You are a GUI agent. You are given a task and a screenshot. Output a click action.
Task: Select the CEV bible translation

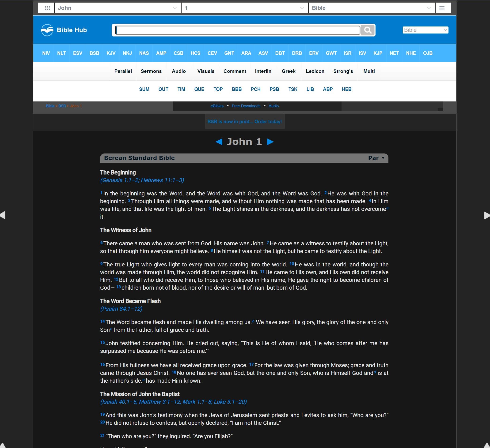[x=212, y=53]
